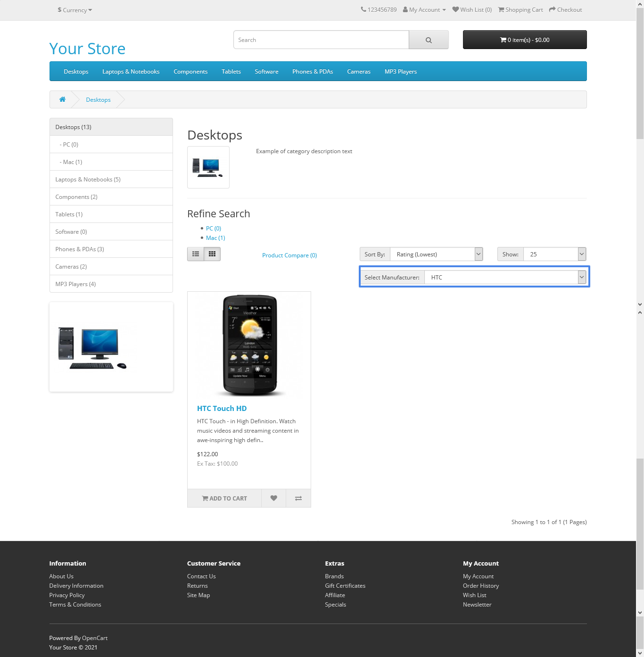Expand the My Account top dropdown
The width and height of the screenshot is (644, 657).
click(424, 10)
